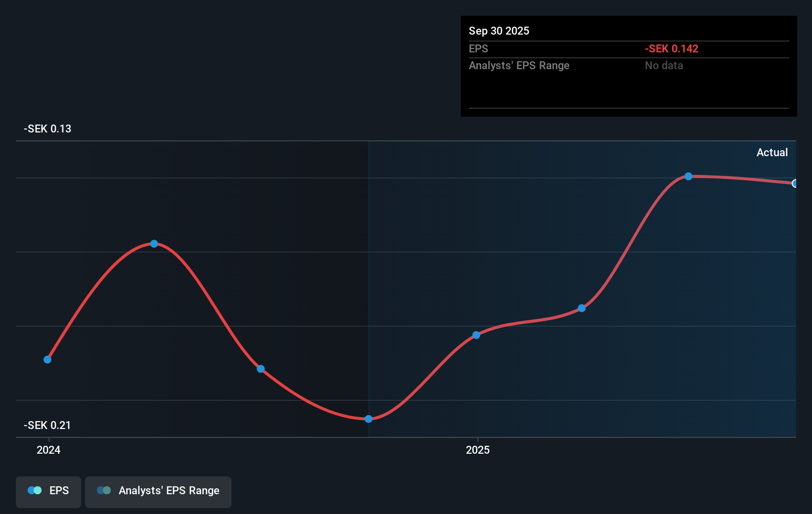The width and height of the screenshot is (812, 514).
Task: Select the EPS data point near 2025 start
Action: pyautogui.click(x=476, y=335)
